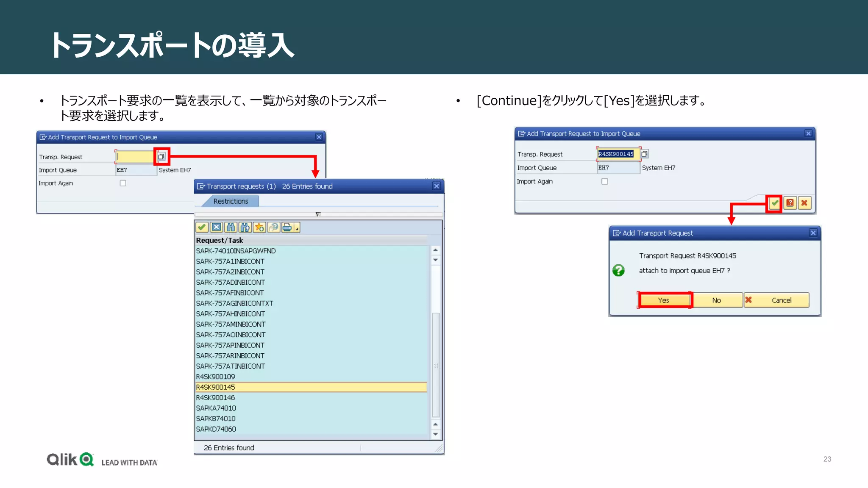The height and width of the screenshot is (488, 868).
Task: Switch to the Restrictions tab
Action: coord(231,201)
